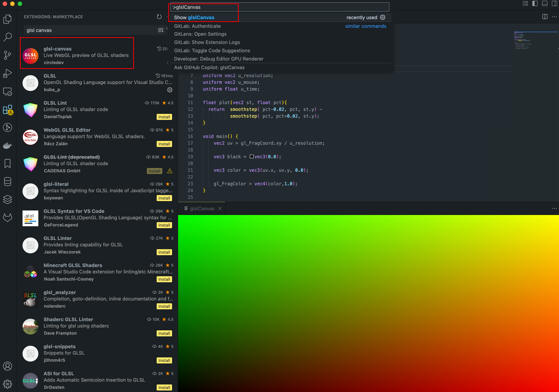This screenshot has width=559, height=392.
Task: Open the Accounts menu icon
Action: tap(8, 366)
